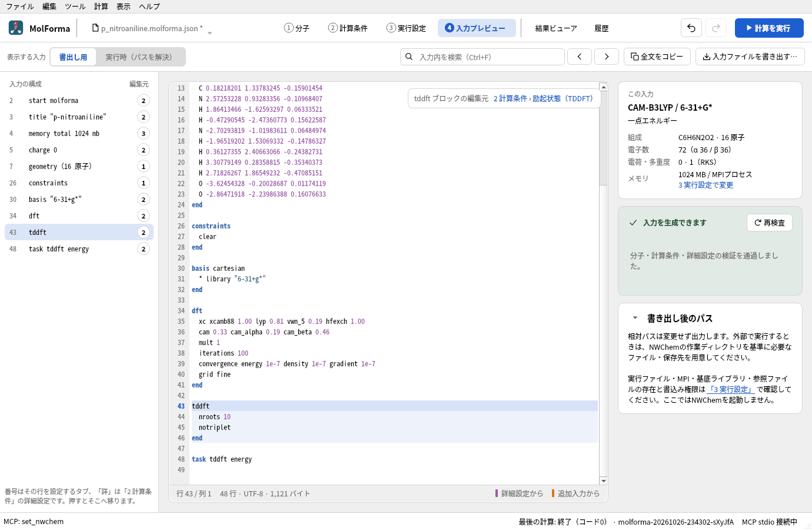The image size is (812, 530).
Task: Open the file name dropdown arrow
Action: [209, 32]
